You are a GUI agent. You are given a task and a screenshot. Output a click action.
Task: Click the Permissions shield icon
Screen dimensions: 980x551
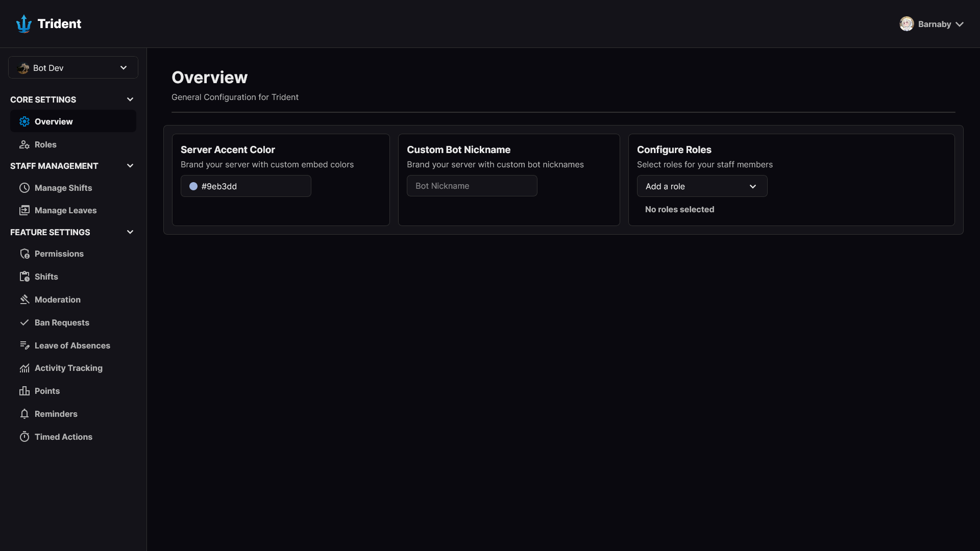pyautogui.click(x=24, y=254)
